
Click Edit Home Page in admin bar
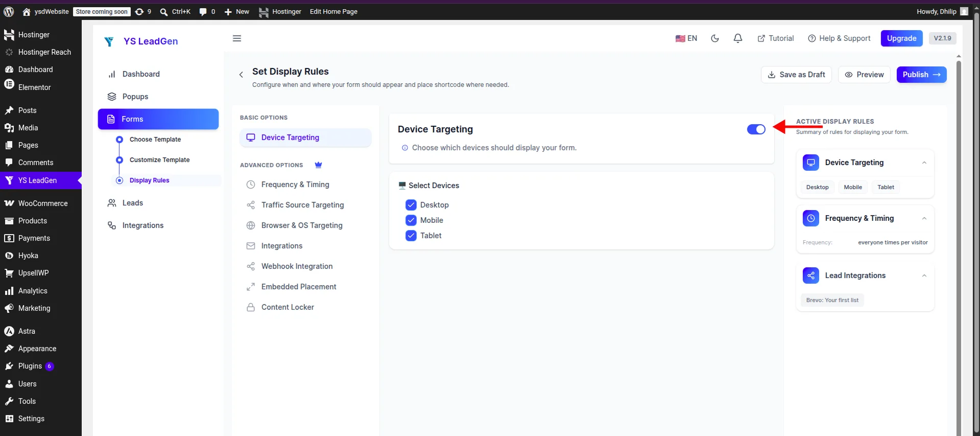333,12
